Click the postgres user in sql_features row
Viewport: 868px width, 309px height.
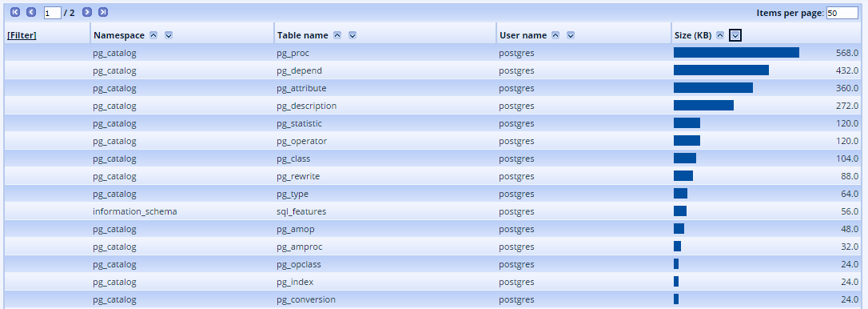(516, 211)
